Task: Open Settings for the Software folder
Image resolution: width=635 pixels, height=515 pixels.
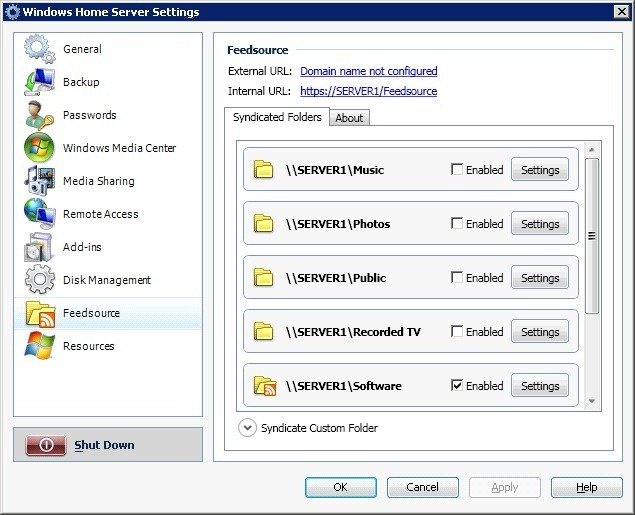Action: (540, 386)
